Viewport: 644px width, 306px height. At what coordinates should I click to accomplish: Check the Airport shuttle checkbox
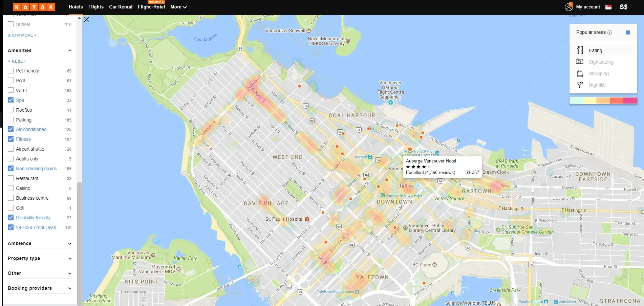(11, 149)
